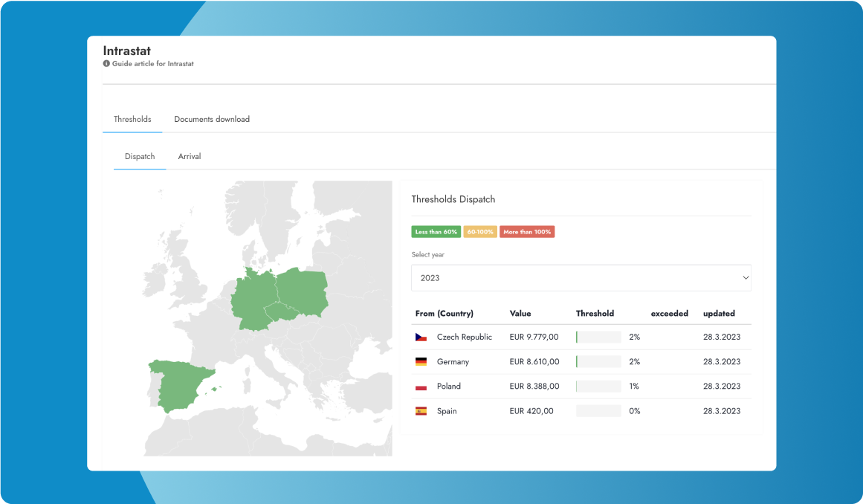Screen dimensions: 863x504
Task: Click the value EUR 8.388,00
Action: [534, 387]
